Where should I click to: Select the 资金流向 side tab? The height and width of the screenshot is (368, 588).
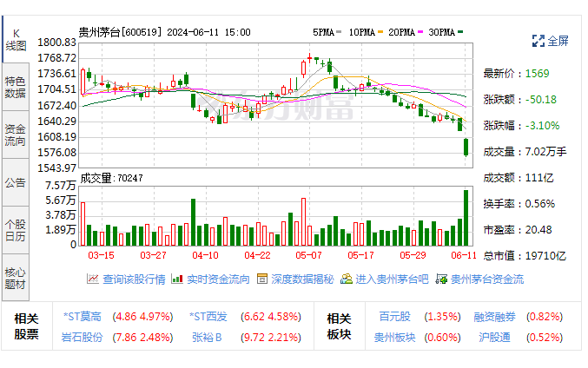point(16,135)
